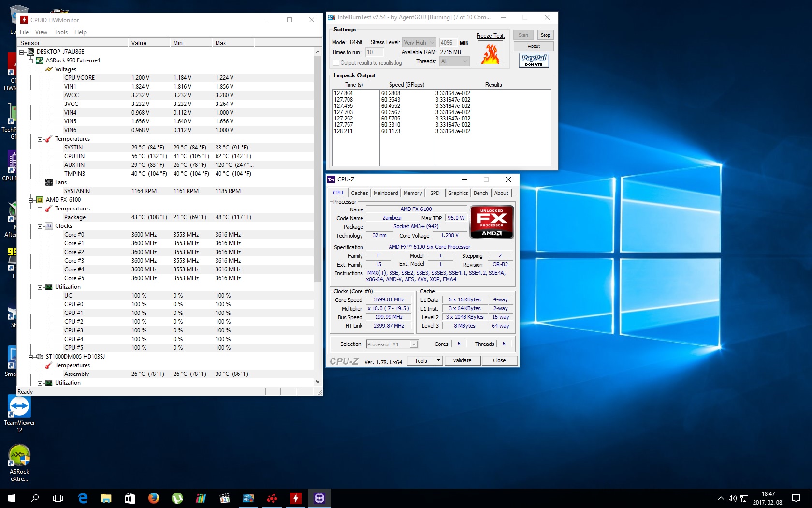This screenshot has height=508, width=812.
Task: Switch to the Caches tab in CPU-Z
Action: pos(359,193)
